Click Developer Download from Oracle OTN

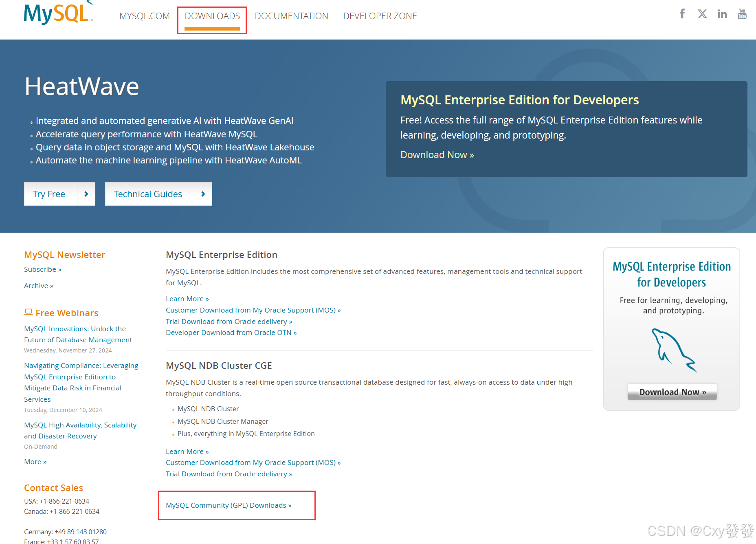click(x=231, y=333)
